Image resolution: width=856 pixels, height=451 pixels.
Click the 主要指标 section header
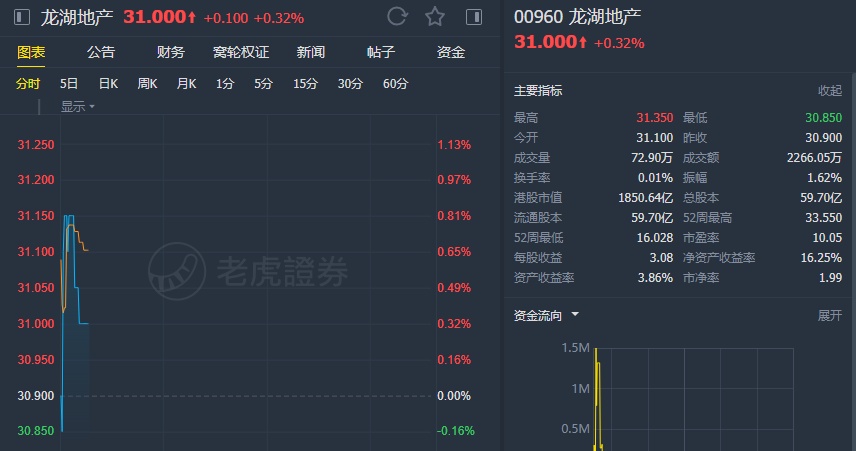pyautogui.click(x=538, y=91)
